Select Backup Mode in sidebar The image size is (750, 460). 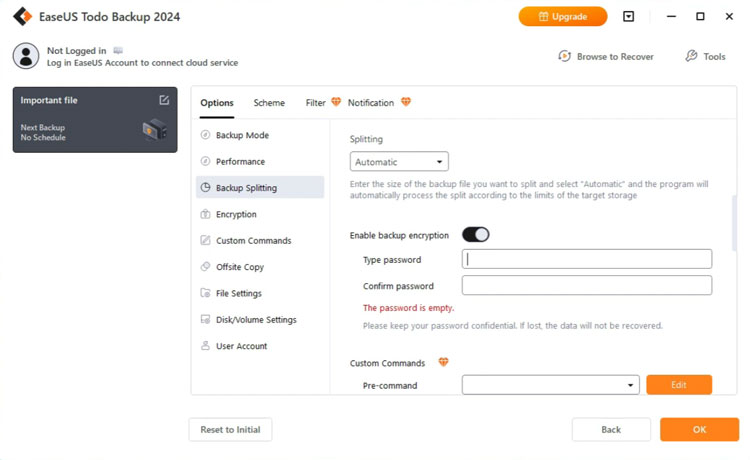(x=260, y=135)
